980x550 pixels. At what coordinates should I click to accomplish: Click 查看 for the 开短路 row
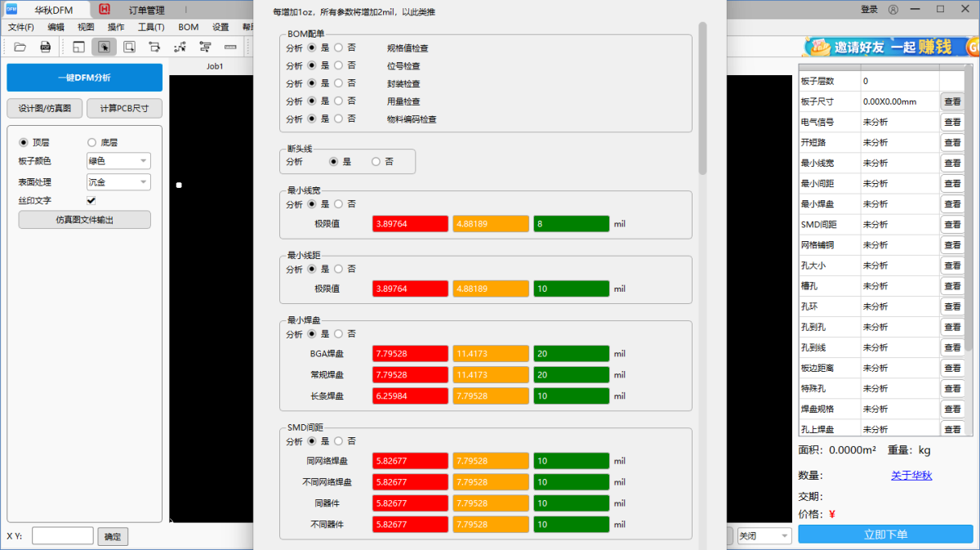point(952,143)
